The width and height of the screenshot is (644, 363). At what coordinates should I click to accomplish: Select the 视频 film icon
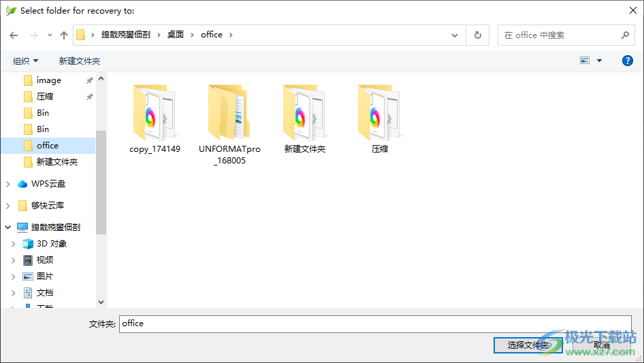28,260
